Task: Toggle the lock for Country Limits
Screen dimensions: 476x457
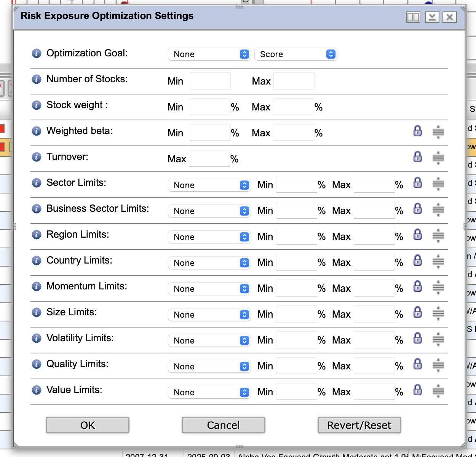Action: click(417, 260)
